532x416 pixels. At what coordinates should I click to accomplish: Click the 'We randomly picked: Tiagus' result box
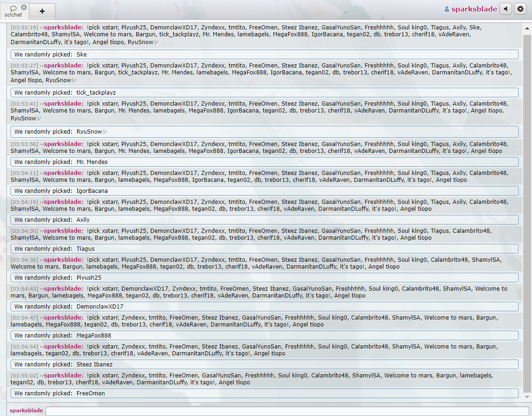click(264, 249)
